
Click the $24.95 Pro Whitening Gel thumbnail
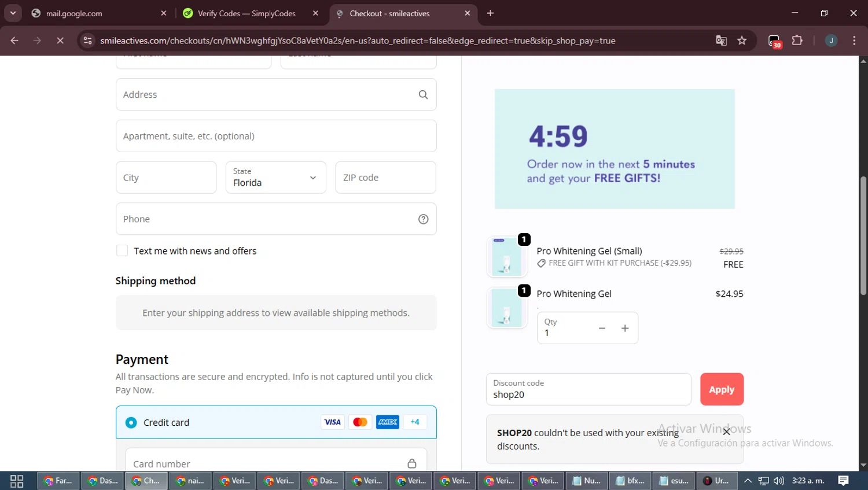click(x=507, y=308)
